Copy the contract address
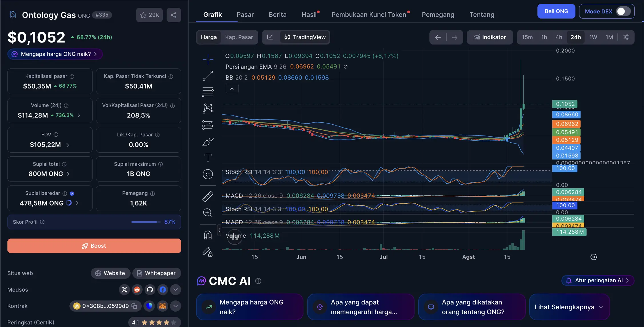The image size is (644, 327). (x=134, y=306)
